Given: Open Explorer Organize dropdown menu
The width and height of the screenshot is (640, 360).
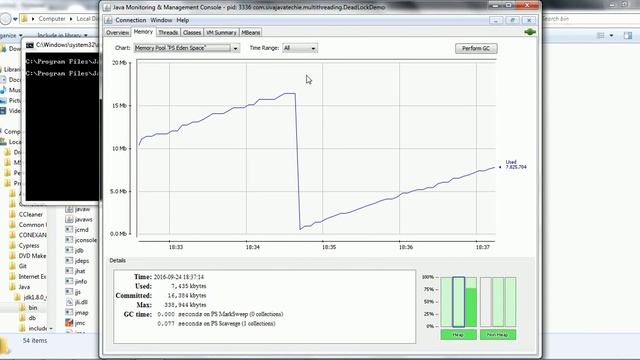Looking at the screenshot, I should click(x=11, y=36).
